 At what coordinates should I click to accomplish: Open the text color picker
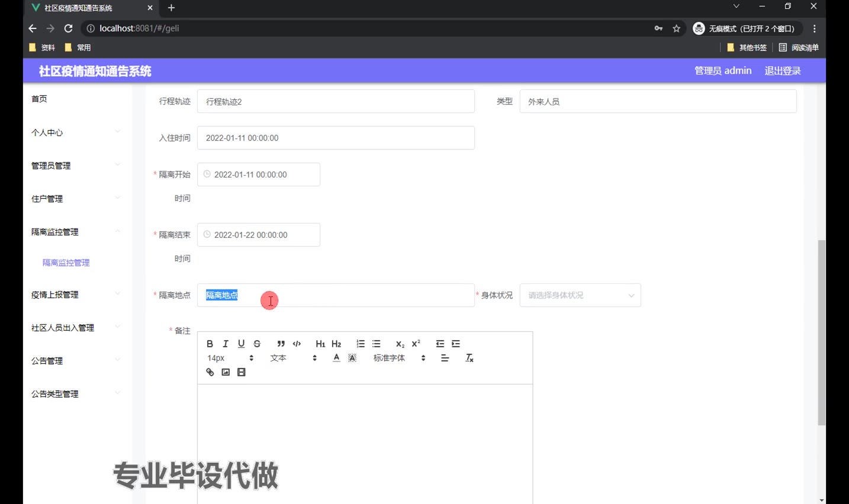coord(336,358)
